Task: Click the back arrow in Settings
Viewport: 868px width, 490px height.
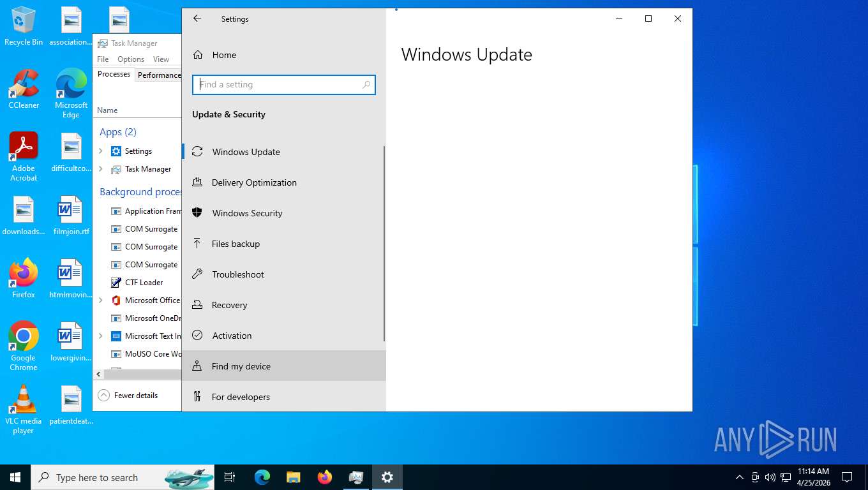Action: (197, 19)
